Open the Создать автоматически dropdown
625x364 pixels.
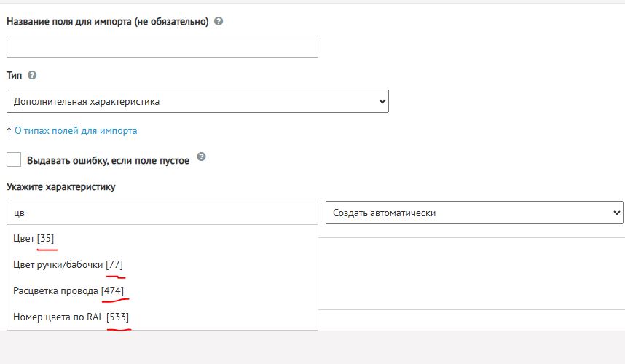(x=474, y=213)
